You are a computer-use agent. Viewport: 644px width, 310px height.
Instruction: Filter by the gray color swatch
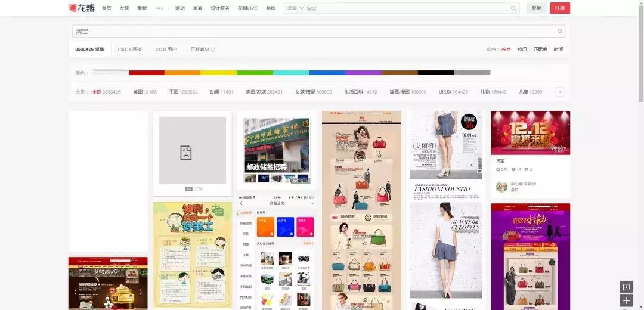(472, 73)
